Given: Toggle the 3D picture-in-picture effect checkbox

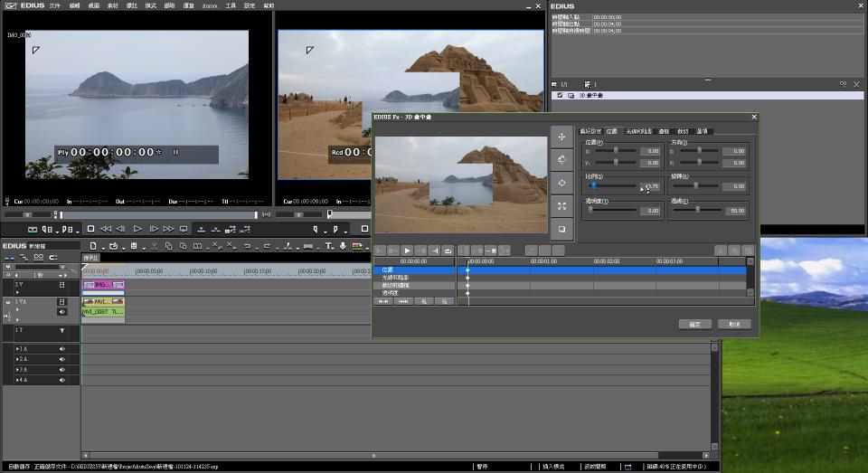Looking at the screenshot, I should [x=561, y=95].
